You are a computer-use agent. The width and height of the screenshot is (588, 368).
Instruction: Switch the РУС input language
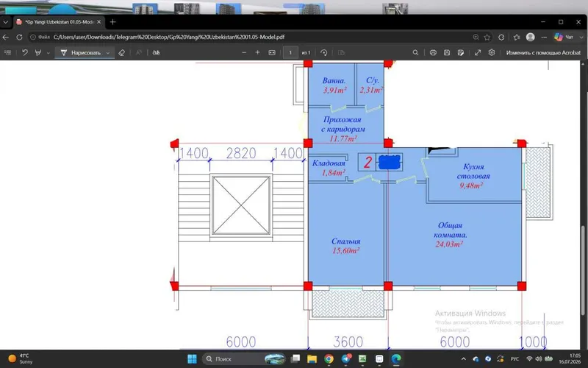(x=514, y=359)
